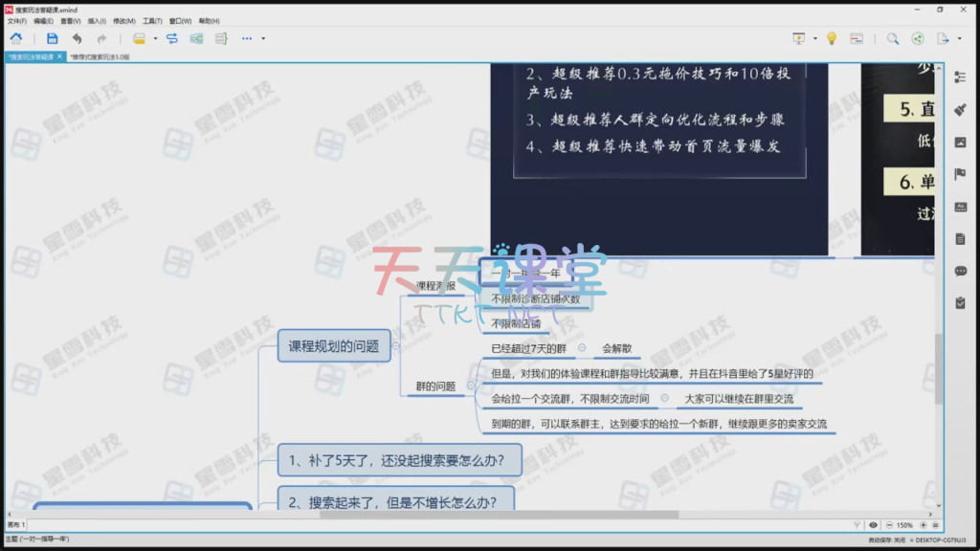This screenshot has height=551, width=980.
Task: Expand the dropdown arrow next to the export icon
Action: pos(958,38)
